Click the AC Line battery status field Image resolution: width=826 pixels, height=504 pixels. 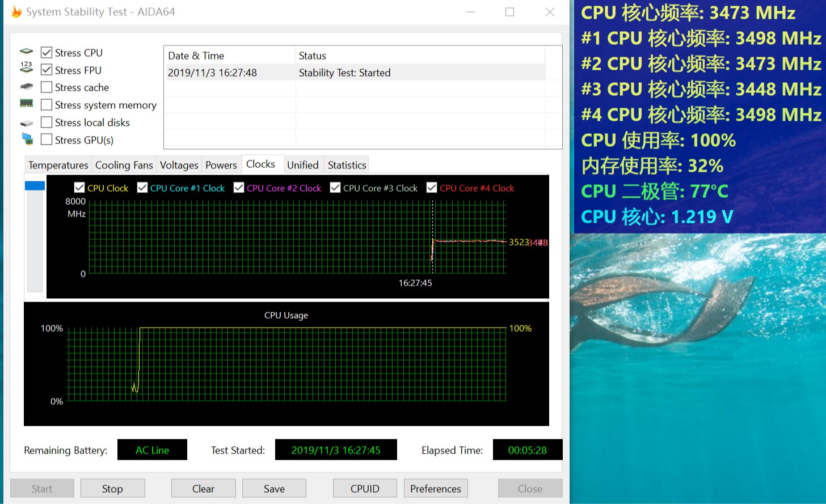pos(152,450)
